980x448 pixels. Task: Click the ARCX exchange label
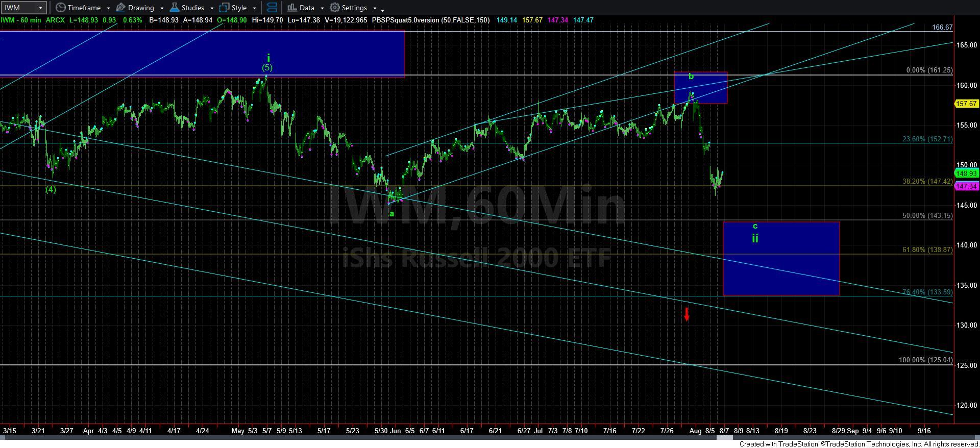[56, 20]
